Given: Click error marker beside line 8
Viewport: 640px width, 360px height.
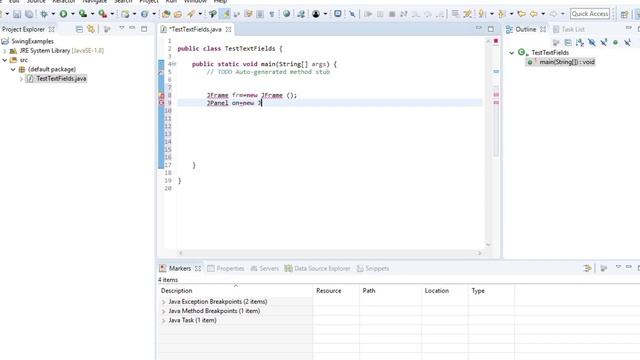Looking at the screenshot, I should pos(161,95).
